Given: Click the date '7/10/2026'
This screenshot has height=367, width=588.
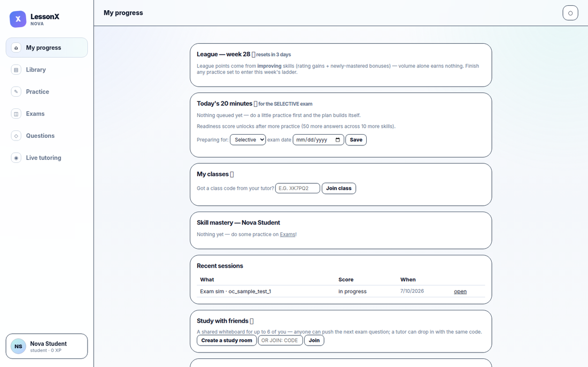Looking at the screenshot, I should pos(412,291).
